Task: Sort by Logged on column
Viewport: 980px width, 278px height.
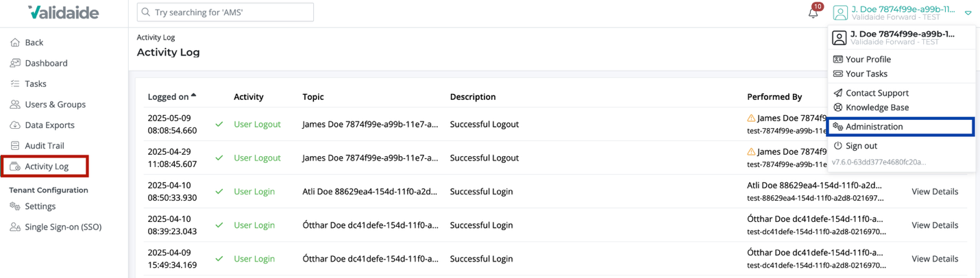Action: 172,97
